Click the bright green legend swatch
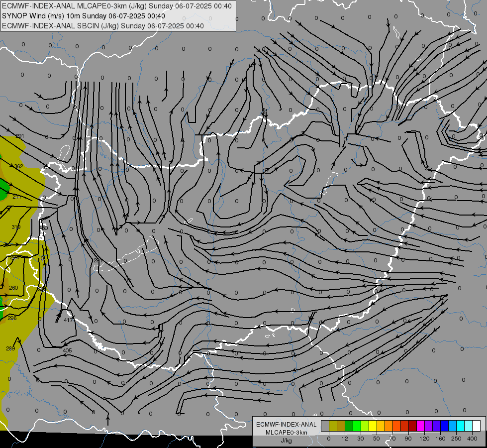 click(x=357, y=426)
